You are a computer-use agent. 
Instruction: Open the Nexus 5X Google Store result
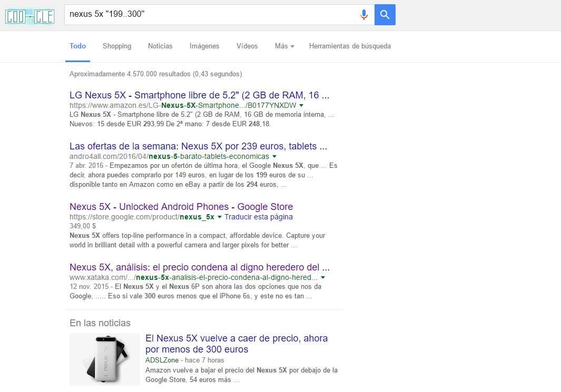tap(181, 207)
